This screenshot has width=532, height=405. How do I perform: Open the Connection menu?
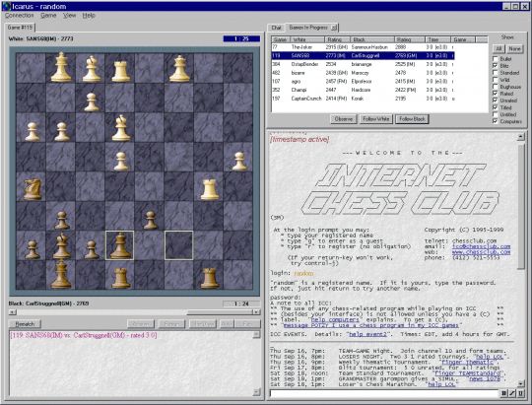(x=19, y=16)
